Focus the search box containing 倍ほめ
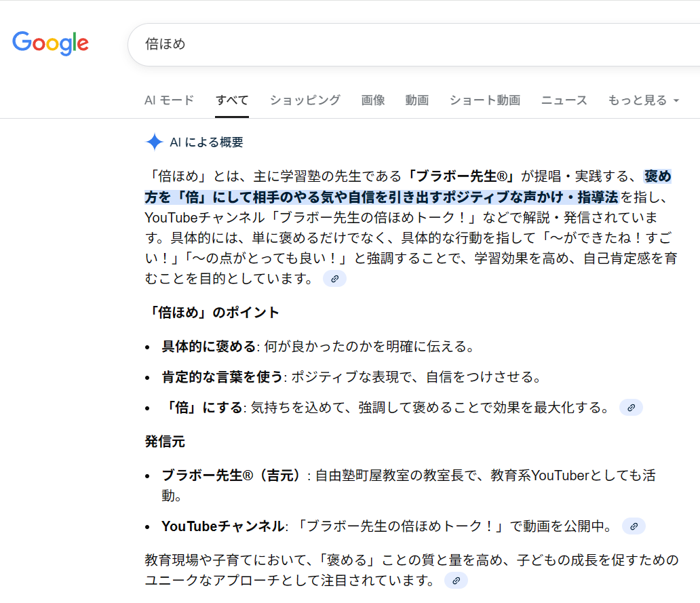 coord(407,45)
